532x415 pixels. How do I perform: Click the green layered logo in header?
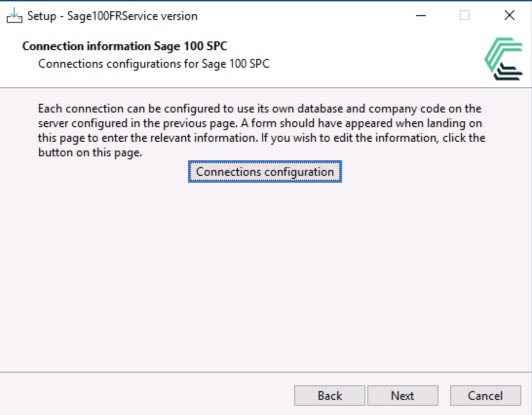coord(504,58)
